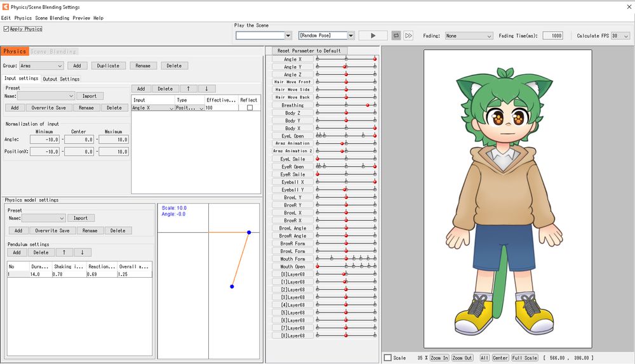Open the Preview menu
Image resolution: width=635 pixels, height=364 pixels.
(81, 18)
